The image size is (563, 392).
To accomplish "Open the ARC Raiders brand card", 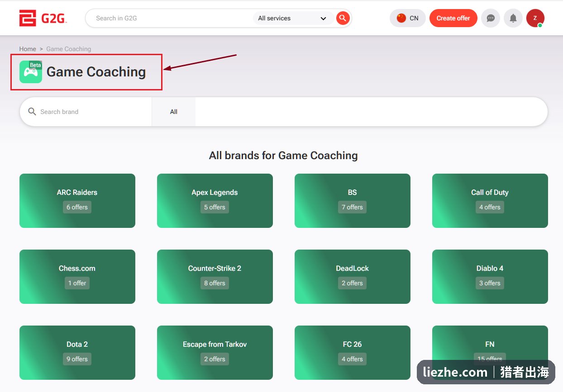I will point(77,201).
